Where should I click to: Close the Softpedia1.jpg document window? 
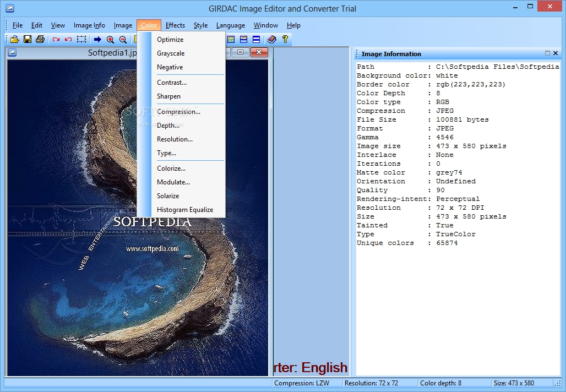tap(259, 52)
